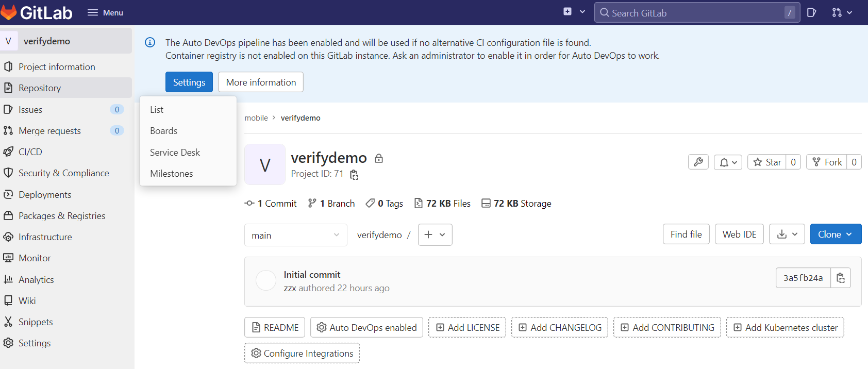Click the blue Settings button in banner
The image size is (868, 369).
coord(189,82)
